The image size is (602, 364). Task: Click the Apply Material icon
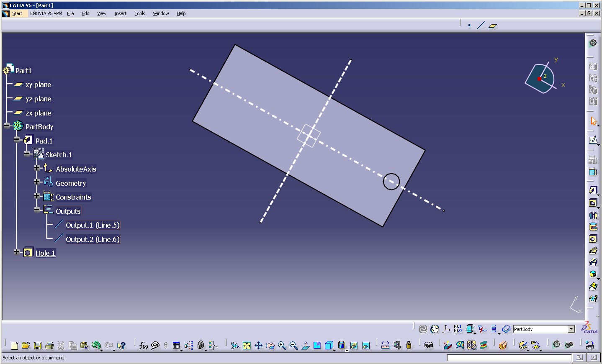503,346
